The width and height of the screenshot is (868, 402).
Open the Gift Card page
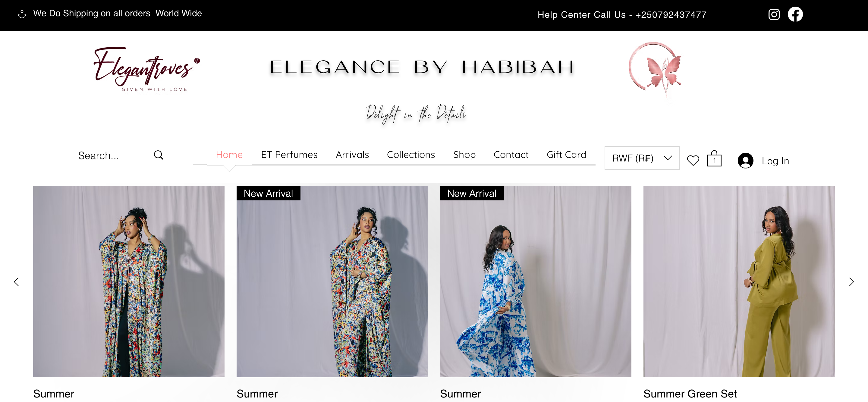click(566, 155)
